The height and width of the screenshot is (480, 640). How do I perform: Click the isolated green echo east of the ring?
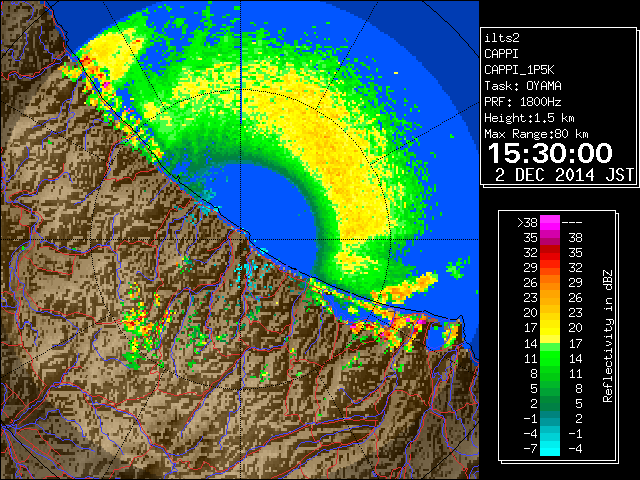[x=456, y=268]
